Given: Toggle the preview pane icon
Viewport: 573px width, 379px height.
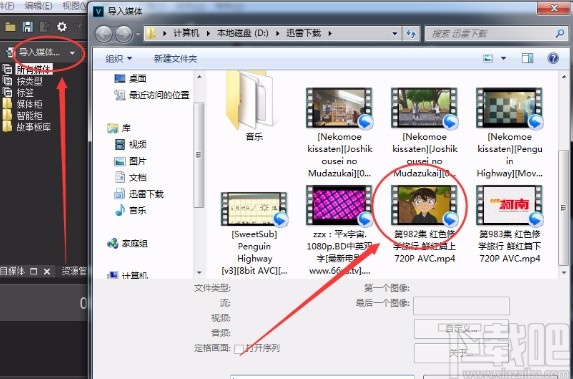Looking at the screenshot, I should (x=527, y=58).
